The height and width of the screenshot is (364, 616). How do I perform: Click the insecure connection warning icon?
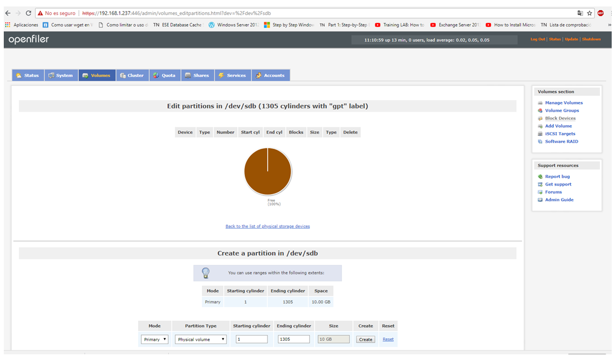(40, 13)
